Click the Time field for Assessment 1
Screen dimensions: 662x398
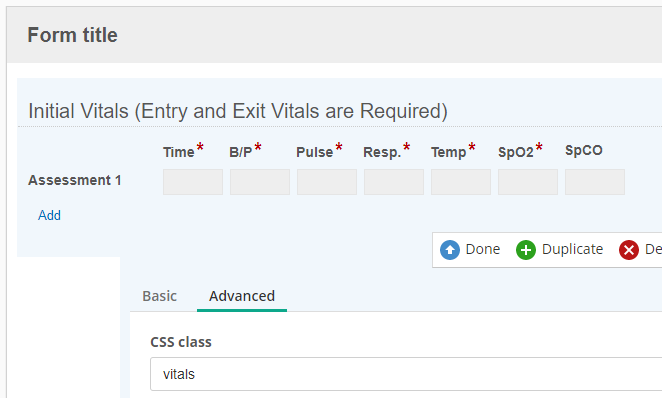pos(193,182)
